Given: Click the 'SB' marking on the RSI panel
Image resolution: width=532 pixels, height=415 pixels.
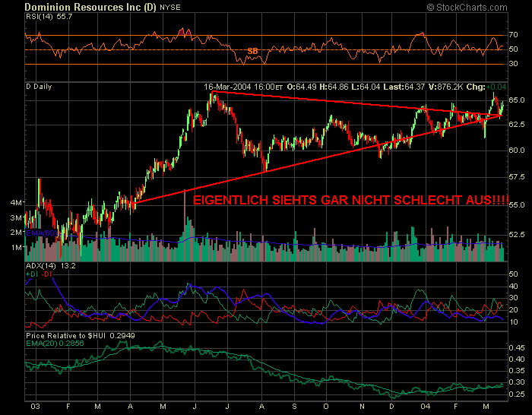Looking at the screenshot, I should [x=252, y=51].
